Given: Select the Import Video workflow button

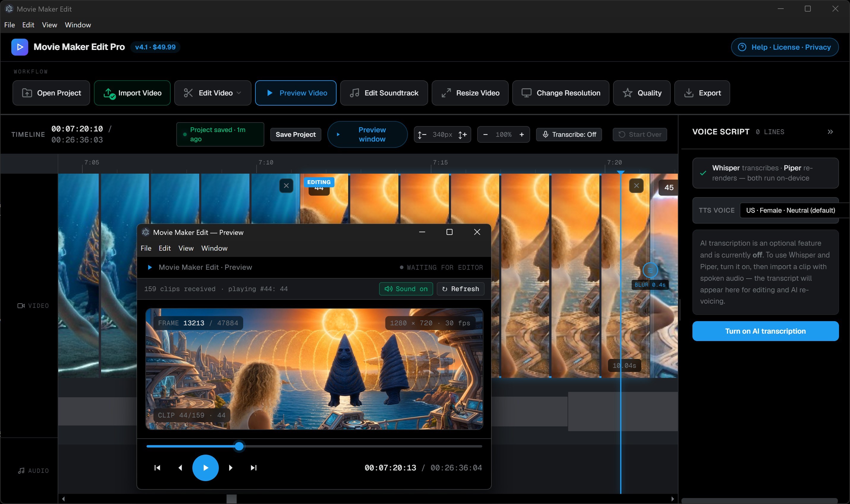Looking at the screenshot, I should 132,93.
